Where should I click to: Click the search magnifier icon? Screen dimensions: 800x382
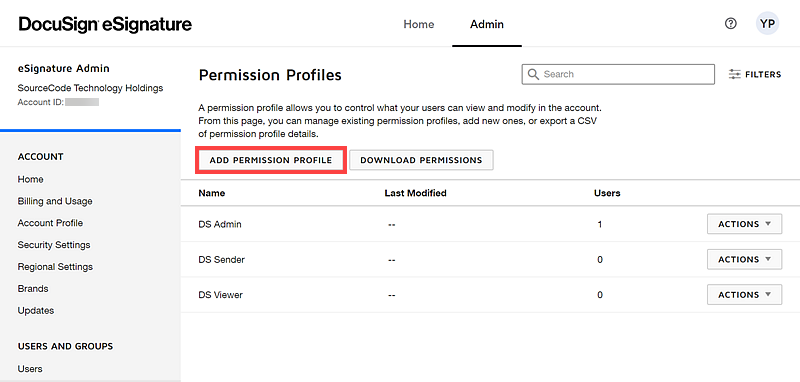(533, 74)
